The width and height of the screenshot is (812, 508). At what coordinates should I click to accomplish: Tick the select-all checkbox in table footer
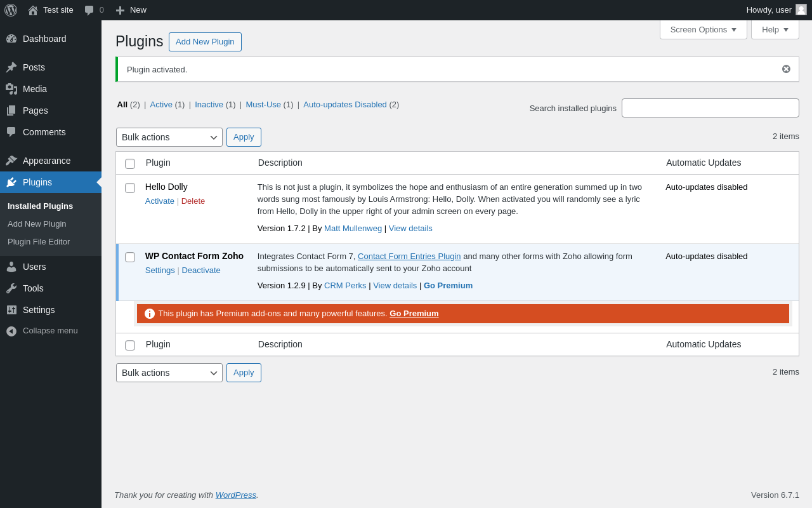tap(130, 345)
